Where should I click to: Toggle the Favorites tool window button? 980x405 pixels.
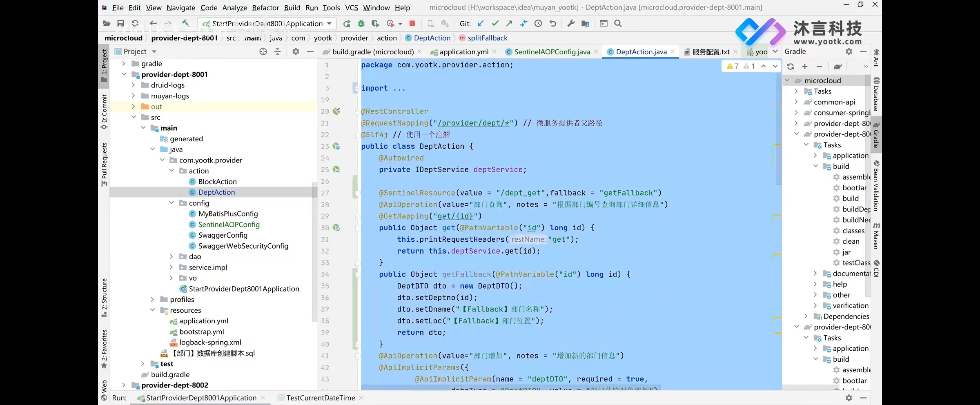point(104,349)
